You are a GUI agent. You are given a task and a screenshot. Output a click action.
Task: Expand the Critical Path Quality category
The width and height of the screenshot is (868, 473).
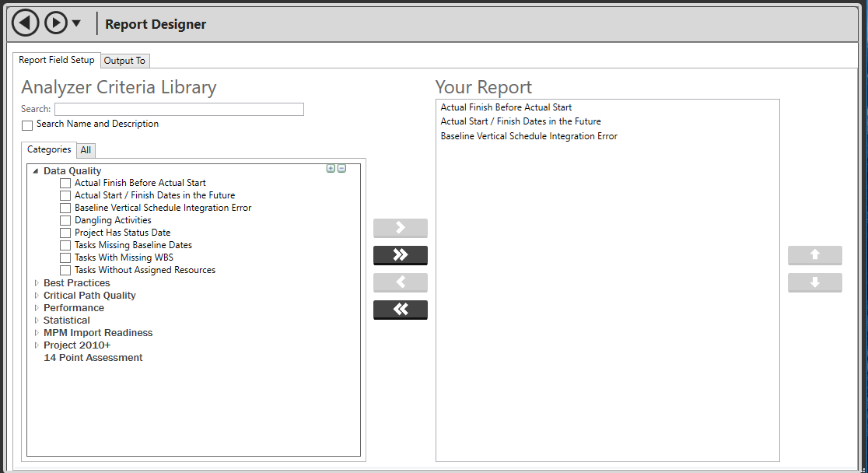(x=36, y=296)
